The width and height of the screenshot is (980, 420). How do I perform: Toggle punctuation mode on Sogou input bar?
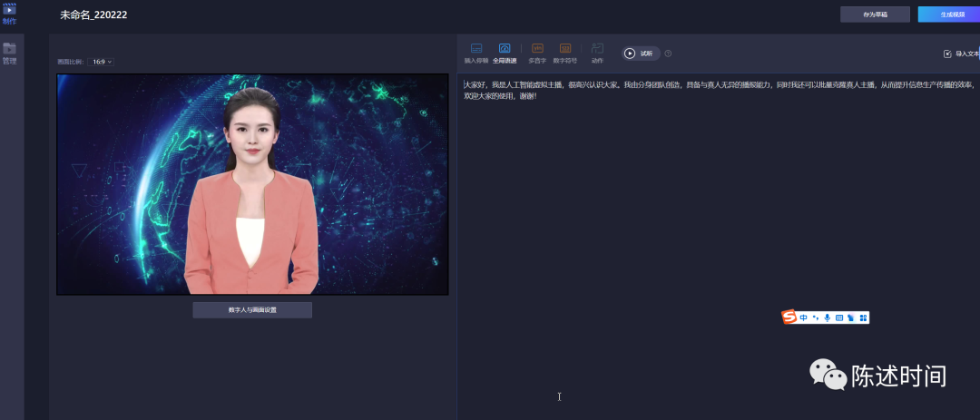(x=816, y=318)
